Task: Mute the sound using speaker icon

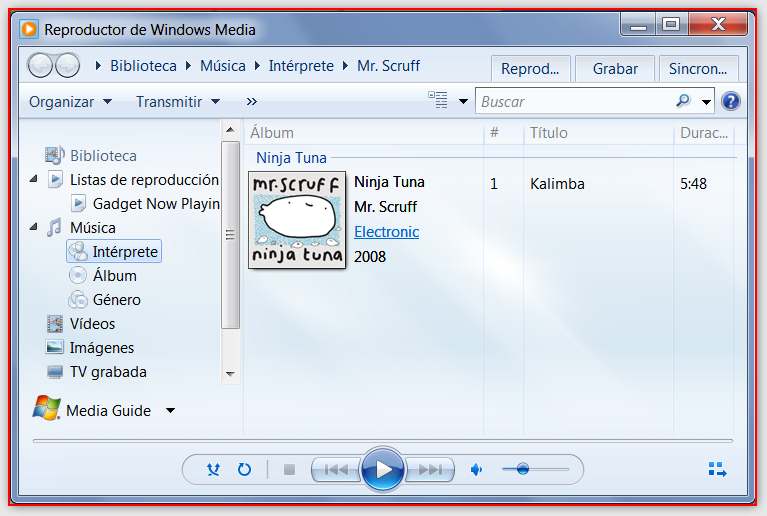Action: tap(476, 470)
